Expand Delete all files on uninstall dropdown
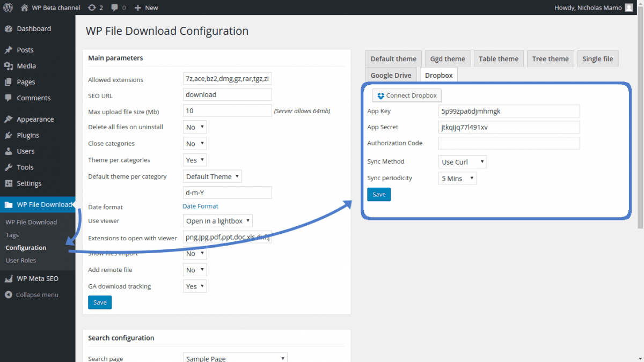Viewport: 644px width, 362px height. (195, 127)
